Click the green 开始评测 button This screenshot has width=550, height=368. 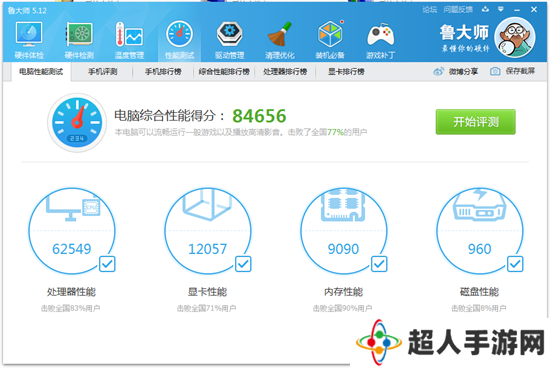point(476,122)
